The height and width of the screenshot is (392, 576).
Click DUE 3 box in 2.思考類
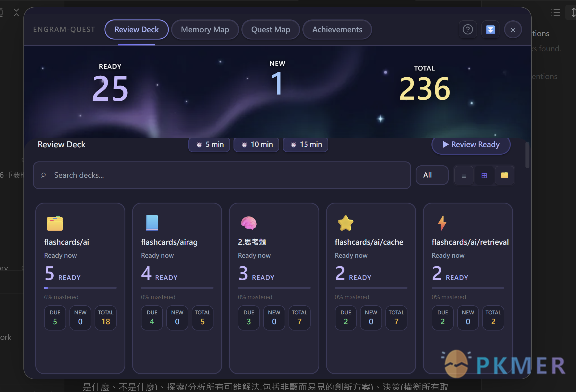coord(249,318)
